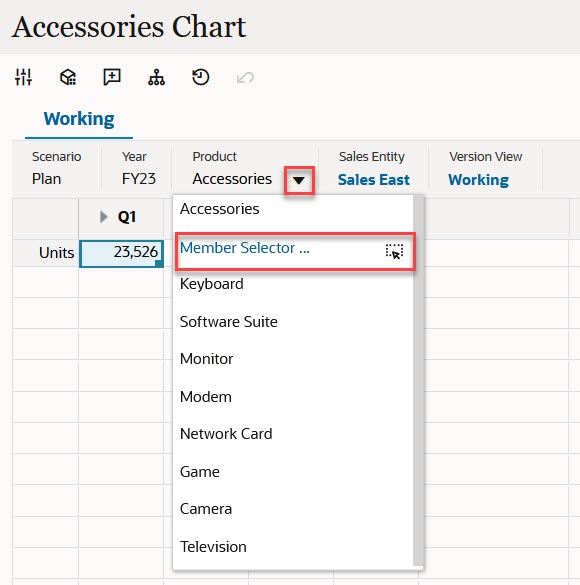Select Network Card from the dropdown
Viewport: 580px width, 585px height.
pos(226,434)
